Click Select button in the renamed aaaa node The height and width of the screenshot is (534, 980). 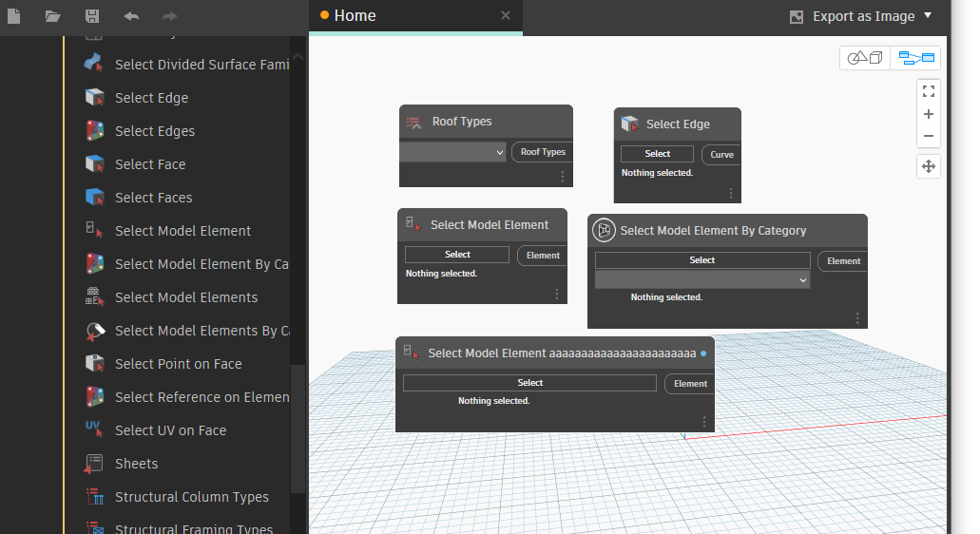click(x=530, y=383)
